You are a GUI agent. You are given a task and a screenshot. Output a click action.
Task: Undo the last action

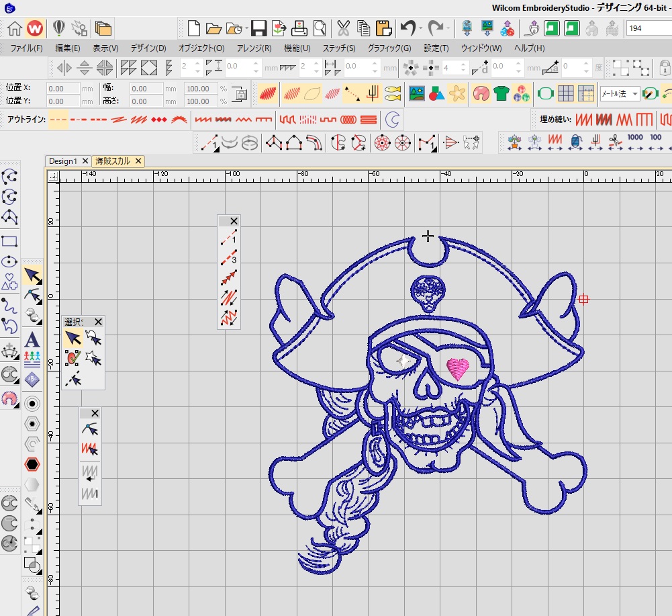click(x=408, y=28)
